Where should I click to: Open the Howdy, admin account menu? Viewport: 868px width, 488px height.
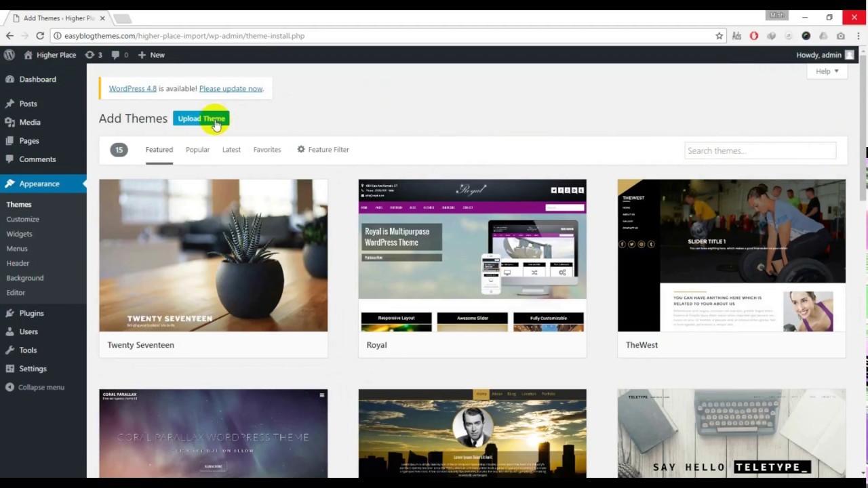(825, 55)
